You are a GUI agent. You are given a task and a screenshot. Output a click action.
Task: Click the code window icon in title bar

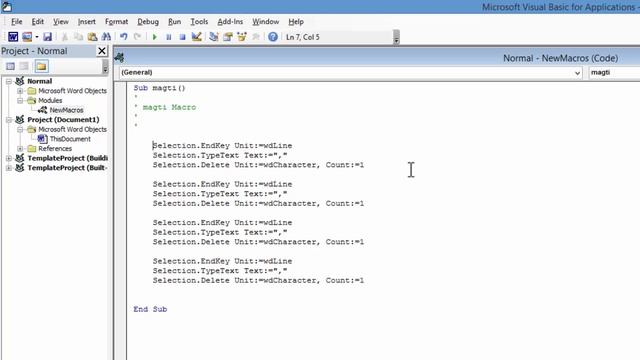tap(120, 58)
